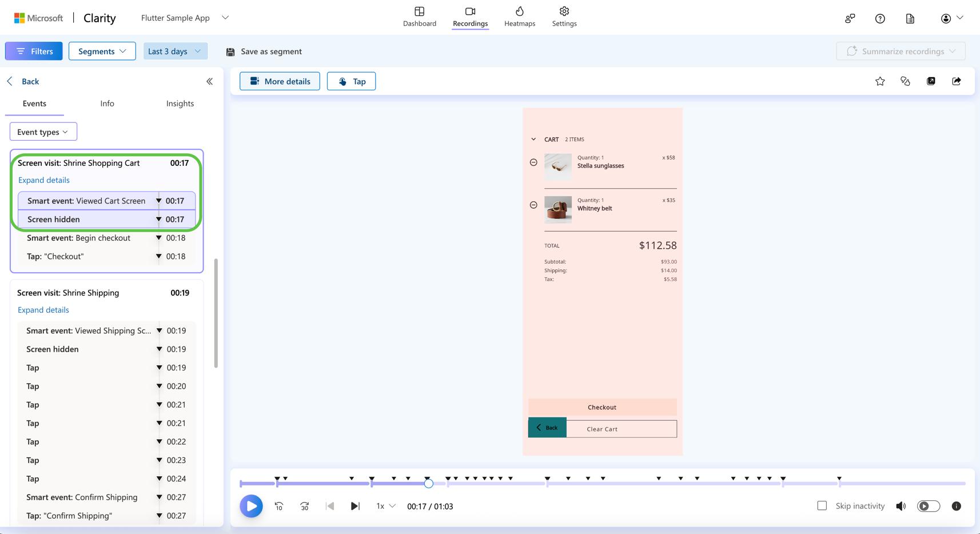Switch to the Info tab
Image resolution: width=980 pixels, height=534 pixels.
coord(107,103)
